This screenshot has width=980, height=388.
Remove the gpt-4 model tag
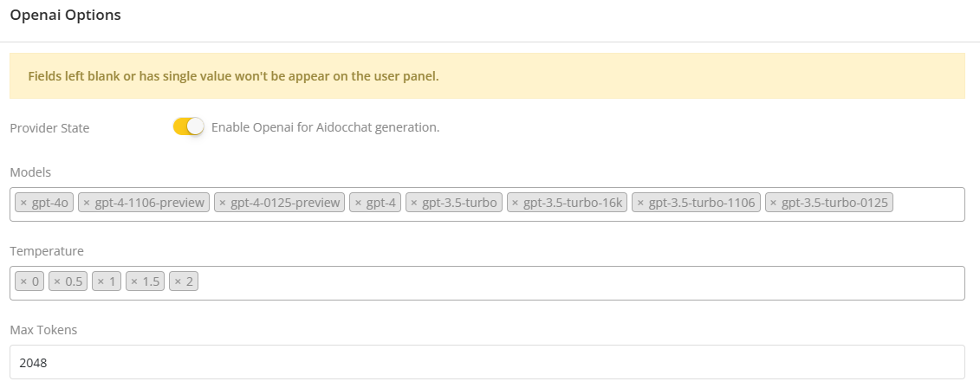coord(358,204)
